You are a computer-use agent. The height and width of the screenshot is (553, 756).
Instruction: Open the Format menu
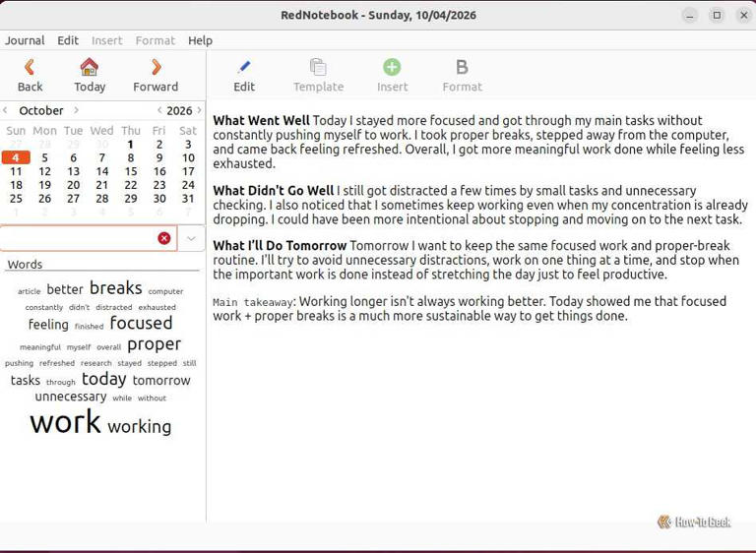(156, 40)
